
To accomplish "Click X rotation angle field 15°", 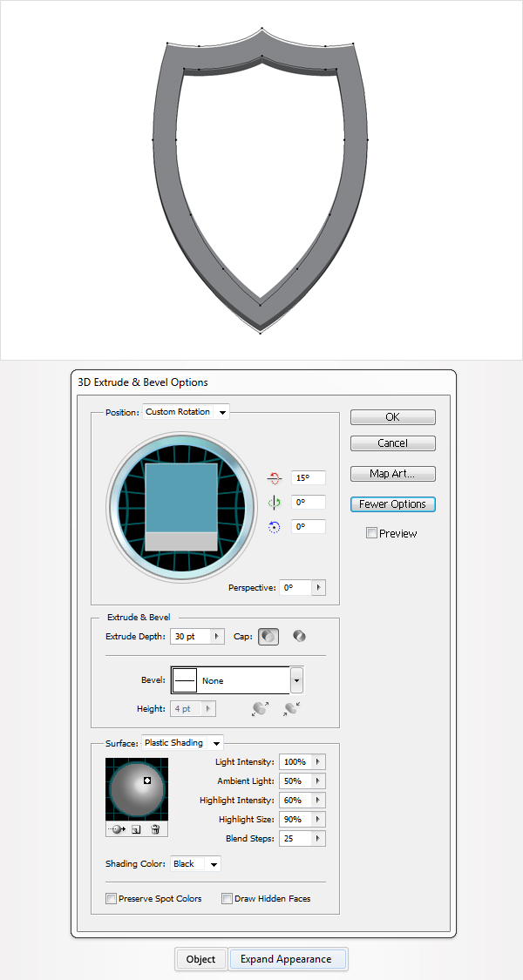I will point(309,478).
